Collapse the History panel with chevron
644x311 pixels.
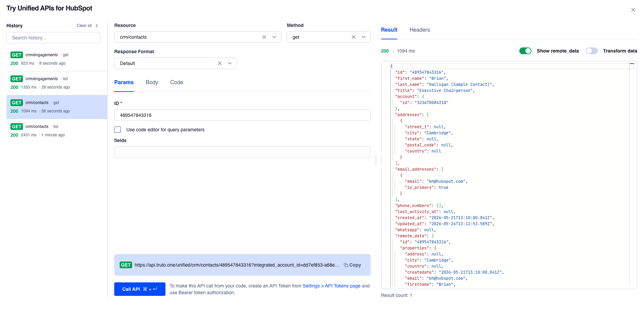pos(97,26)
